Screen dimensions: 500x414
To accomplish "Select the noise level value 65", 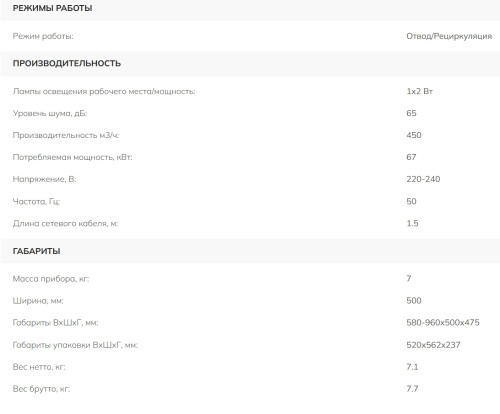I will 411,113.
